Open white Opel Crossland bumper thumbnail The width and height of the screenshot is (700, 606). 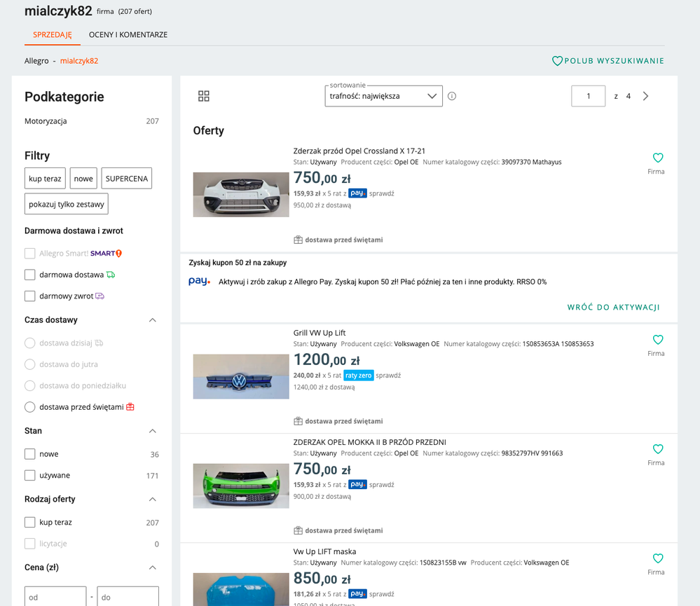(x=241, y=195)
